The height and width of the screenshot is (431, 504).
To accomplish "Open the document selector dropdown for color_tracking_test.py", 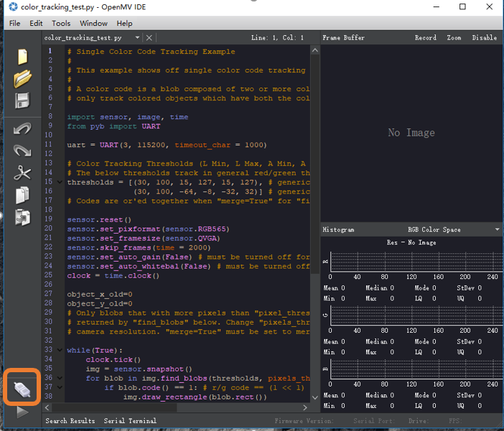I will tap(137, 37).
